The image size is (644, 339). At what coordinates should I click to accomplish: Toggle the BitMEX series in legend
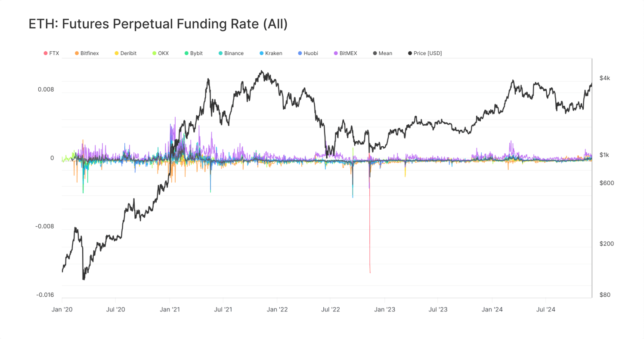point(345,53)
